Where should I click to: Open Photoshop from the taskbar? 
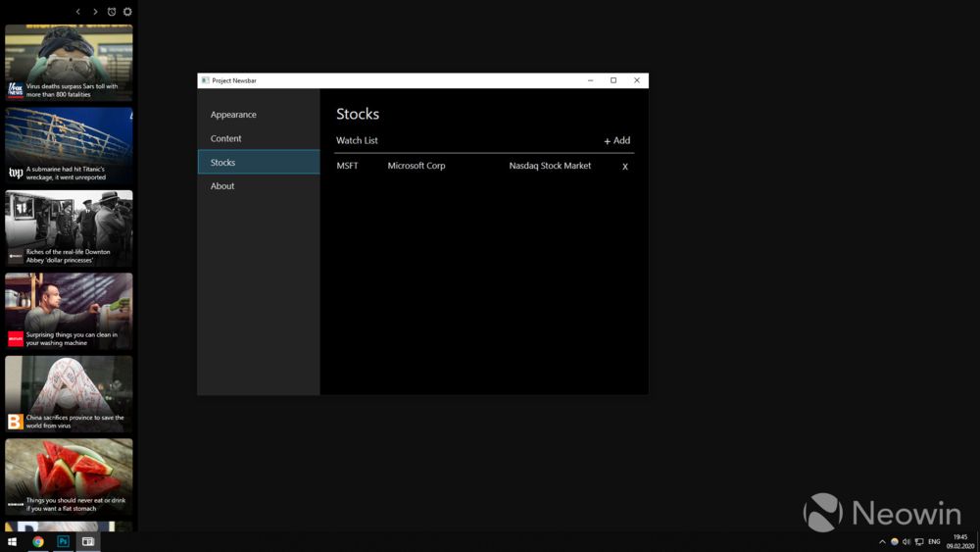point(63,542)
